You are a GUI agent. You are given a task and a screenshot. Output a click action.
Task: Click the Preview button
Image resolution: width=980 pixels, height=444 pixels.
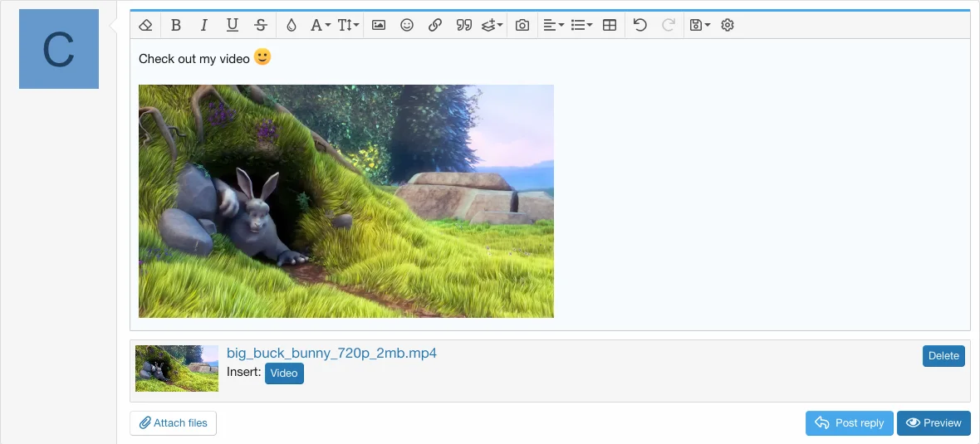933,422
